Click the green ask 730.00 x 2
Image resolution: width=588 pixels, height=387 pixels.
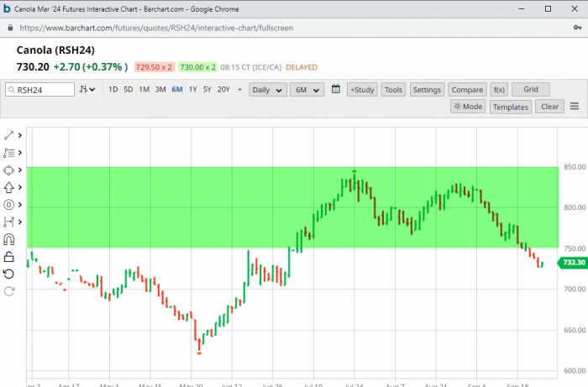pyautogui.click(x=197, y=67)
